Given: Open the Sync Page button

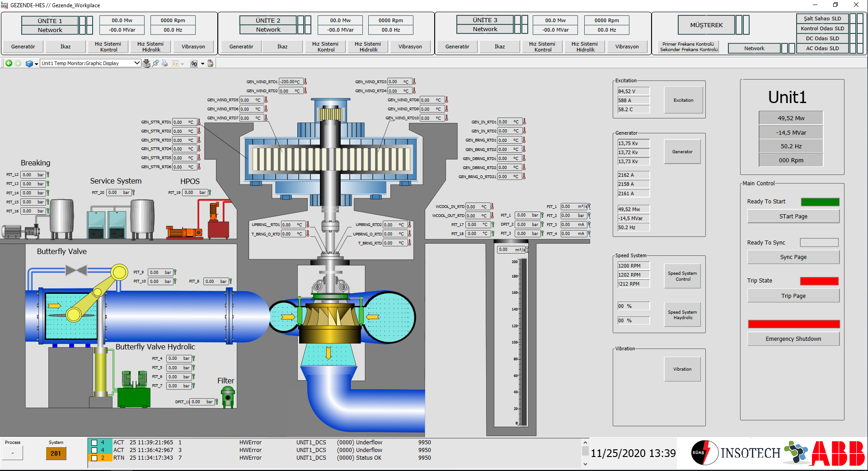Looking at the screenshot, I should tap(793, 257).
